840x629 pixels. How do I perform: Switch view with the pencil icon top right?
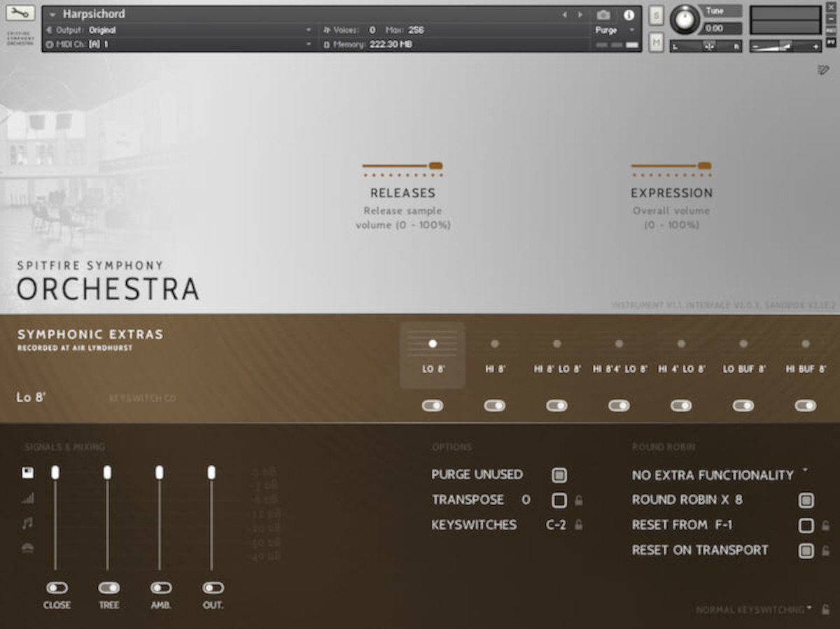pos(823,69)
